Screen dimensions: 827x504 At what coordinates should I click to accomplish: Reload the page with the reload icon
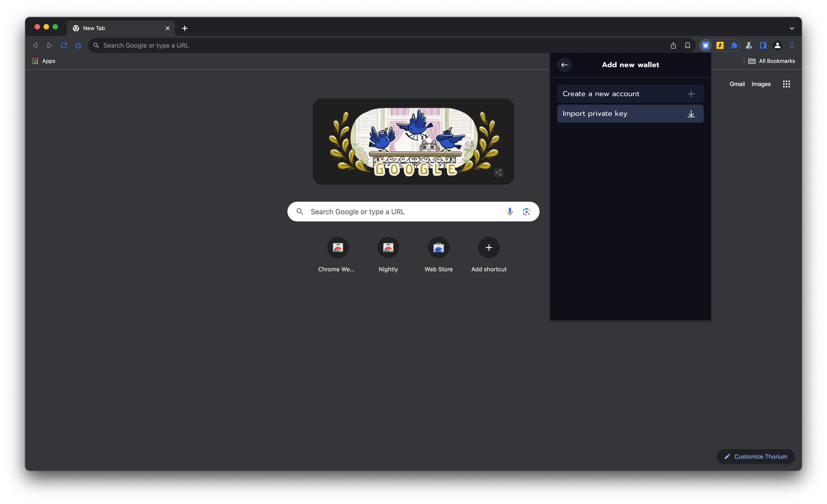[x=64, y=45]
